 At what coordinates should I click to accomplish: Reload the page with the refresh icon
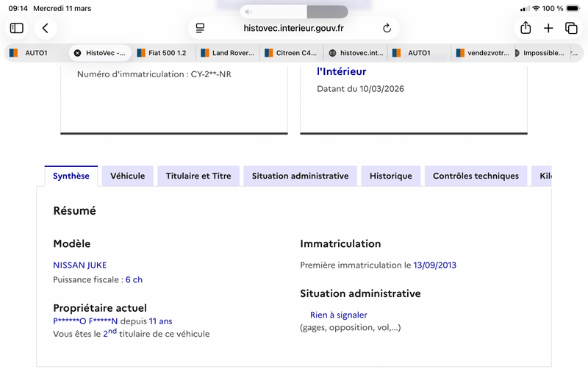coord(387,28)
